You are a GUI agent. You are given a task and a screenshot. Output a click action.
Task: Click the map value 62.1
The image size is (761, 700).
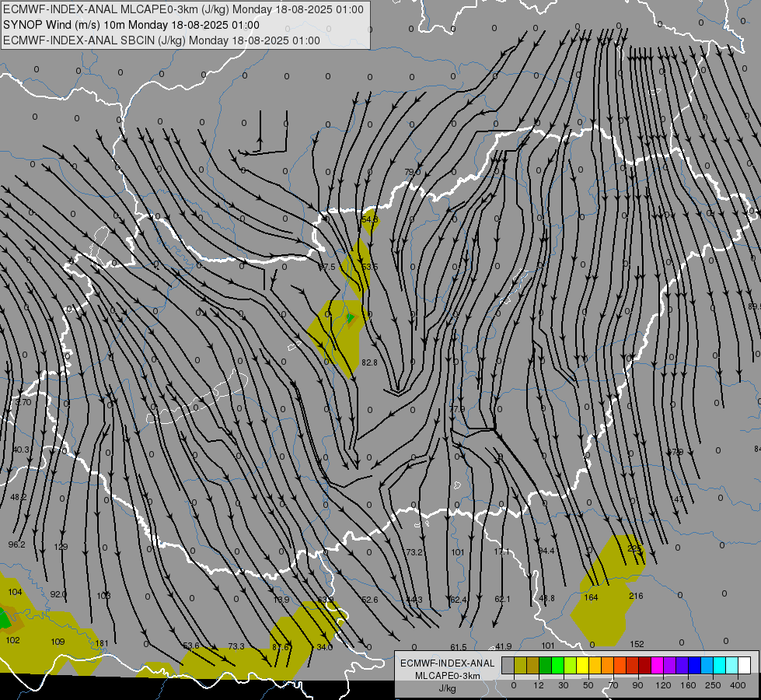click(502, 599)
